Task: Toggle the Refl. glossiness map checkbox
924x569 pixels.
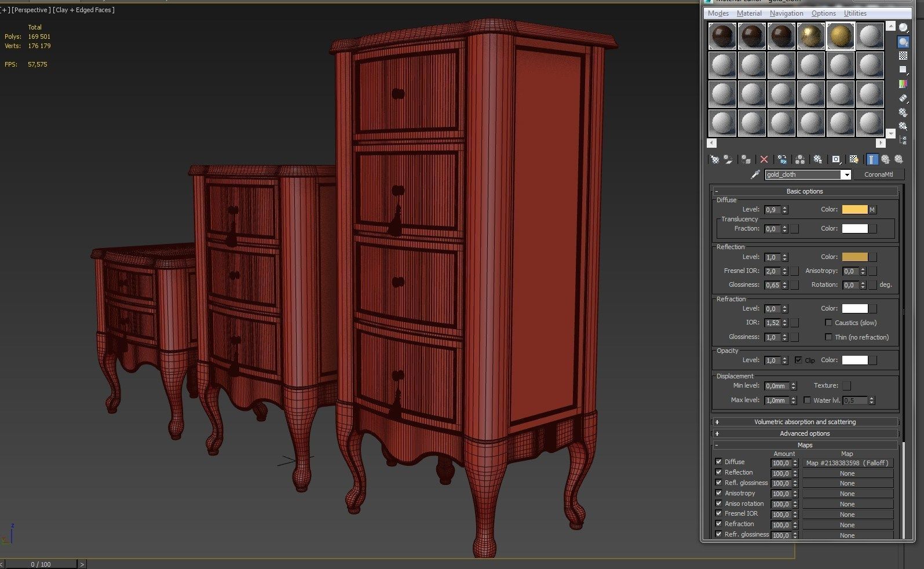Action: pyautogui.click(x=718, y=483)
